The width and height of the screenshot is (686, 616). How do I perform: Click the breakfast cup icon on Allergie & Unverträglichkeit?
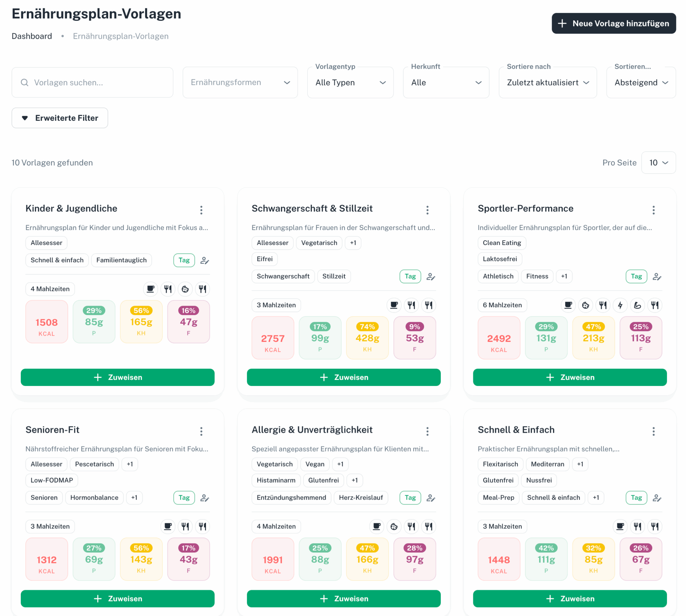click(376, 526)
